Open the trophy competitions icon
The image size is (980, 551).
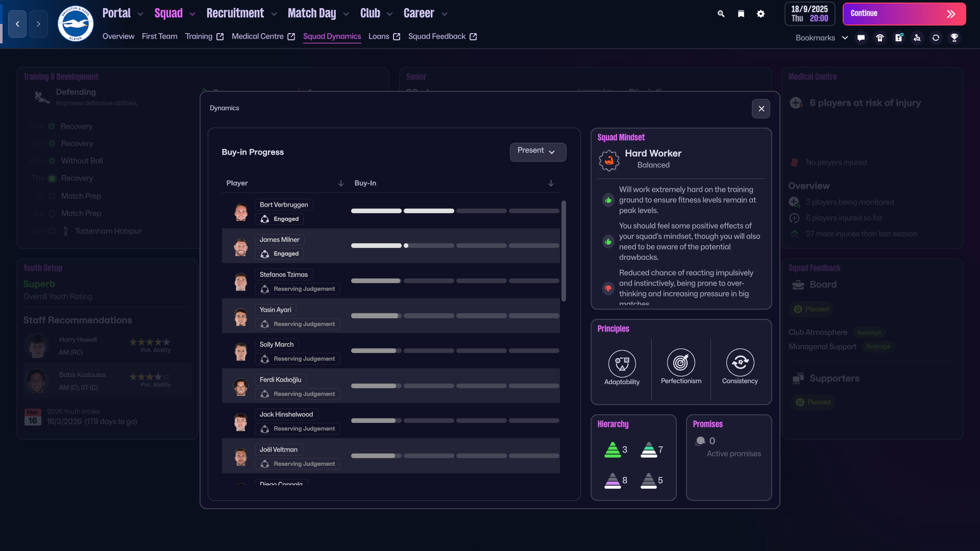coord(955,38)
